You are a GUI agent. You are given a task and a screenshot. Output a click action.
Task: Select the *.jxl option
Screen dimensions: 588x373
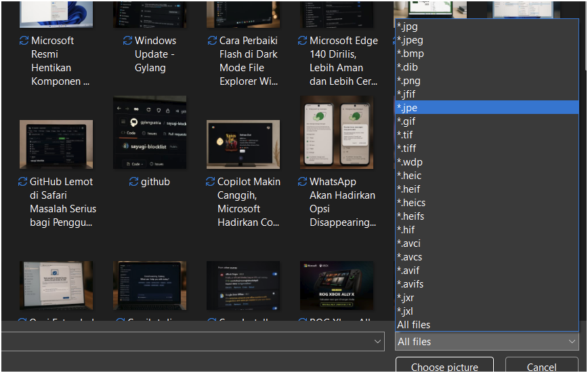pos(487,311)
